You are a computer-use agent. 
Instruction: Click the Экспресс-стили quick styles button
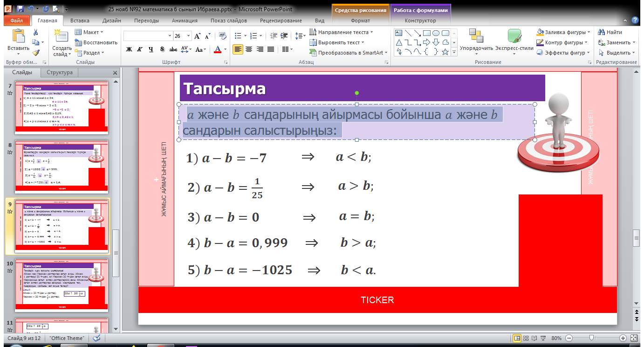click(x=514, y=42)
